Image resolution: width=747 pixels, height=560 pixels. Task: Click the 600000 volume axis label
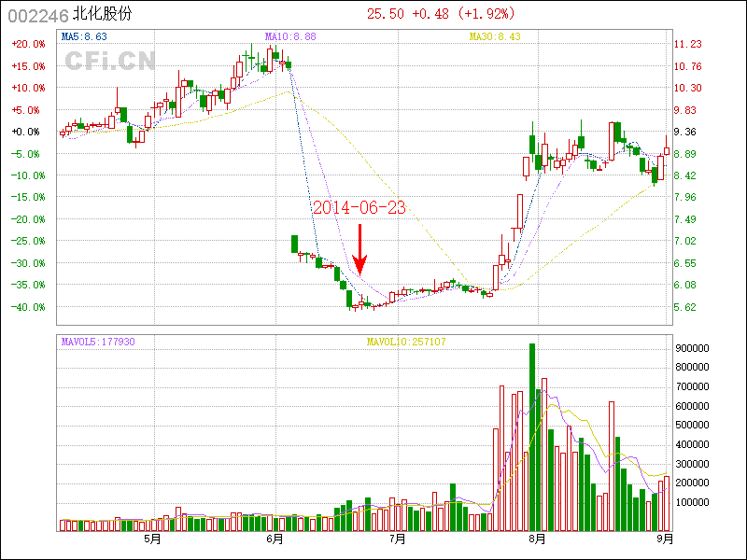[692, 406]
